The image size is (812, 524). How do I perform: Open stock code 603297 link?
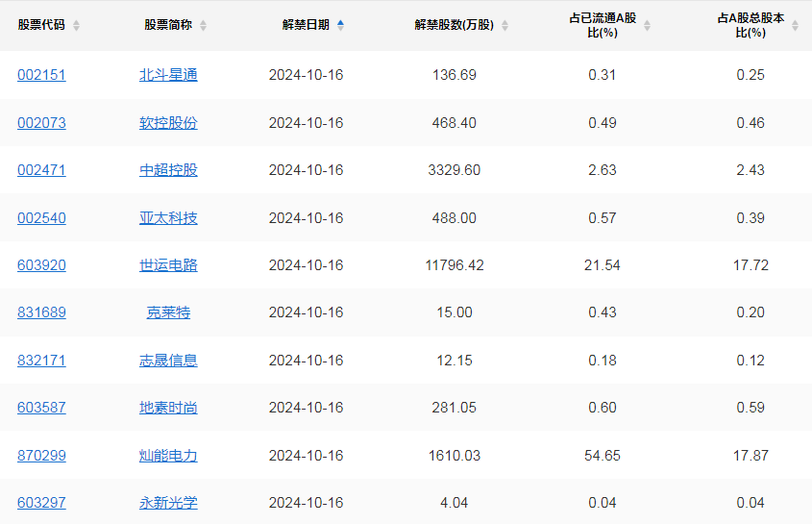click(41, 503)
